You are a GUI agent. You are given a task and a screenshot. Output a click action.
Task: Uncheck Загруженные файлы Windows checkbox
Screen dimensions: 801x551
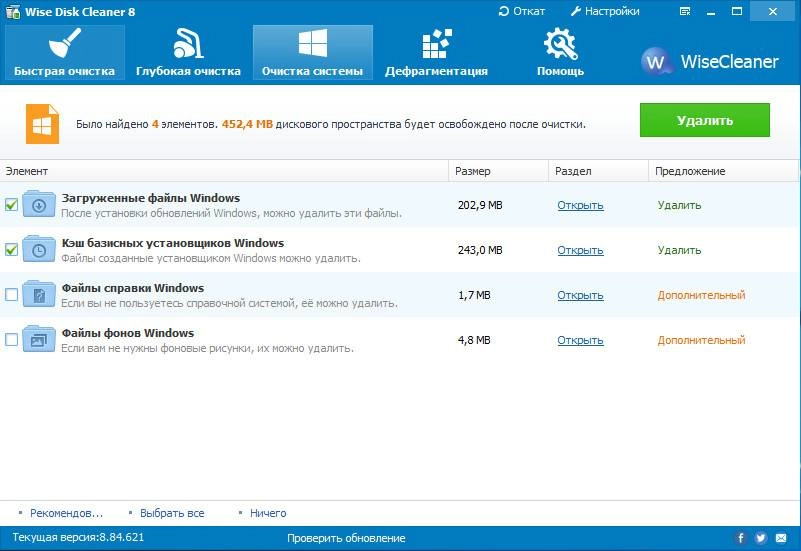pyautogui.click(x=11, y=205)
